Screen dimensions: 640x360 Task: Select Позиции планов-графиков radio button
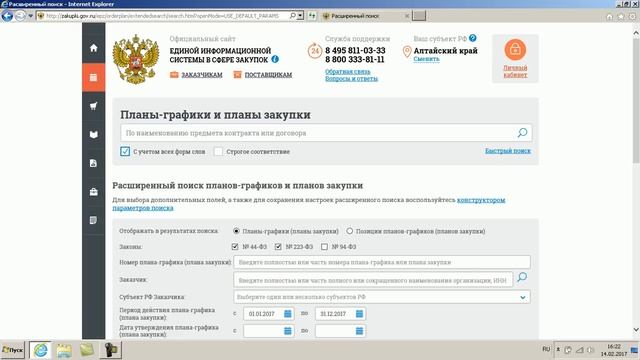click(x=349, y=231)
